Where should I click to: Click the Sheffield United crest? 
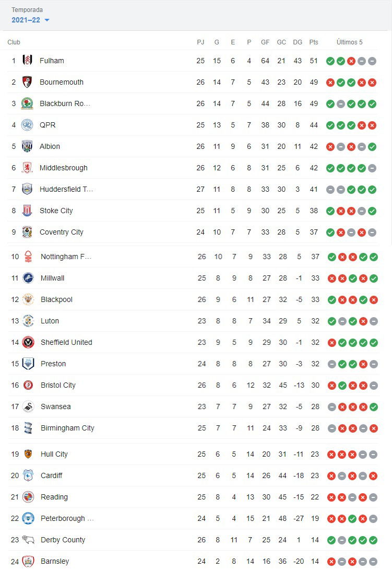point(28,342)
